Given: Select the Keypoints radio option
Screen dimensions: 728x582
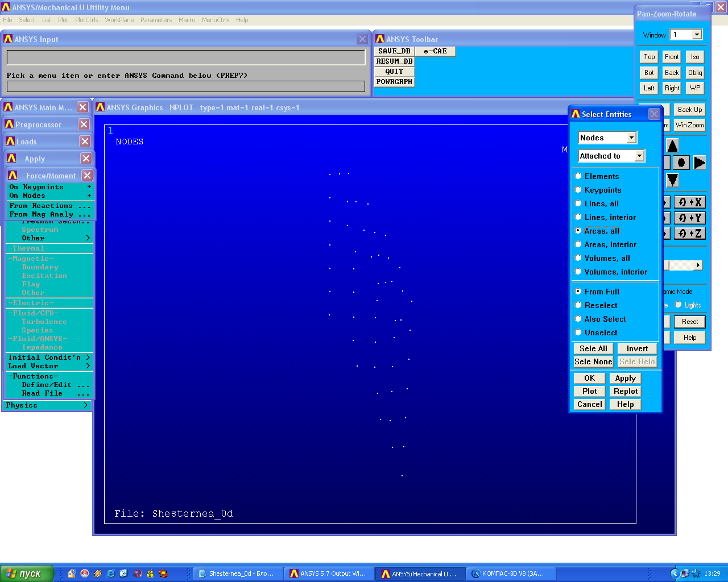Looking at the screenshot, I should [598, 190].
